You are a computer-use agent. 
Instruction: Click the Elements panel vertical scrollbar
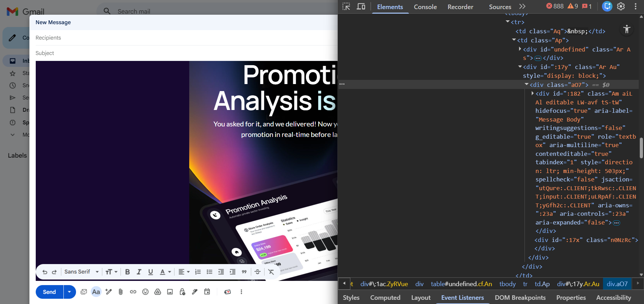point(641,148)
